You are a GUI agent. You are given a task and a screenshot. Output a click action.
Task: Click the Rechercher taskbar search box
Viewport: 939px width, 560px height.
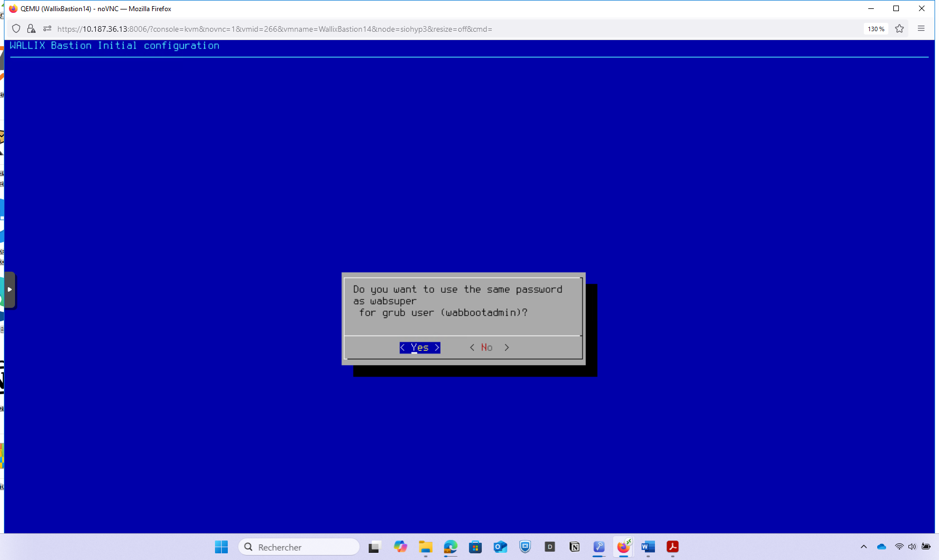(299, 547)
